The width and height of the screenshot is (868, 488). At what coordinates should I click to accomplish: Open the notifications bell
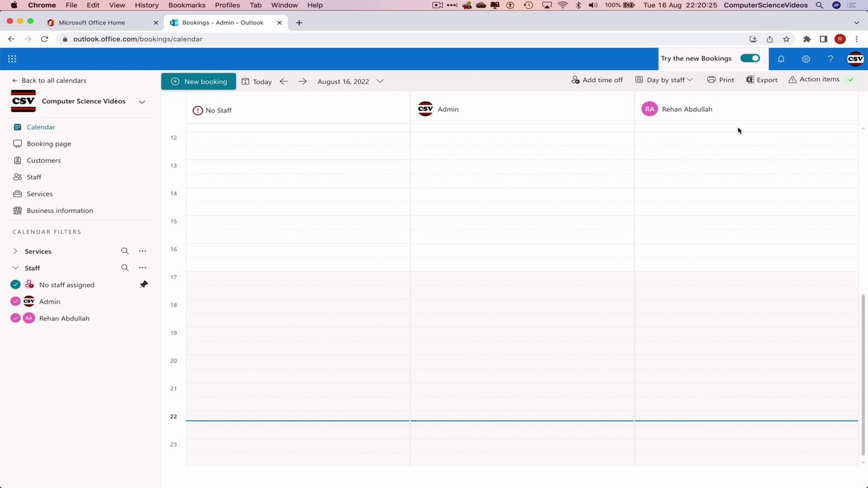tap(781, 59)
